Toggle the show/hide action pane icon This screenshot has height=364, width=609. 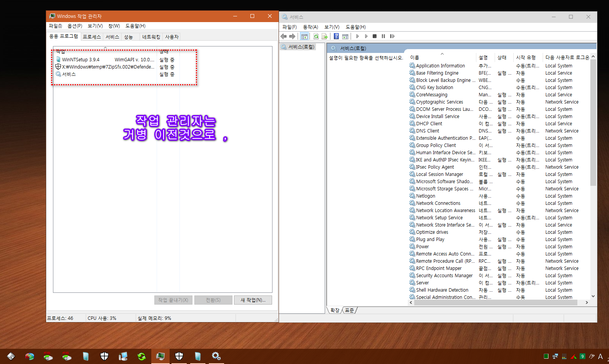tap(345, 36)
